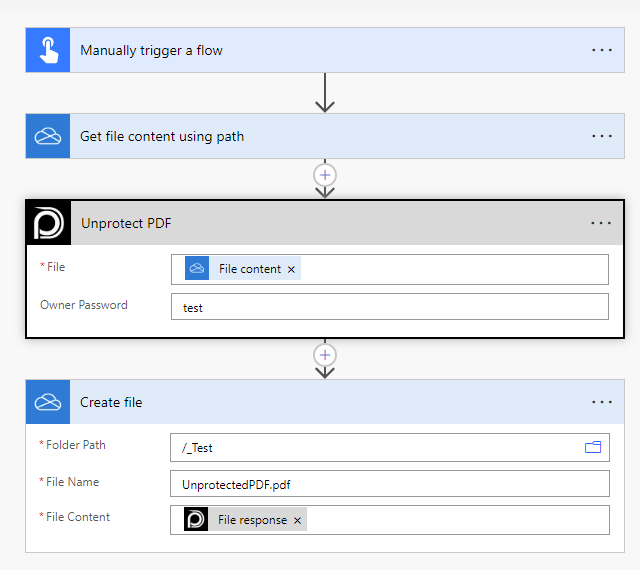Click the OneDrive icon on Get file content step

click(x=48, y=136)
